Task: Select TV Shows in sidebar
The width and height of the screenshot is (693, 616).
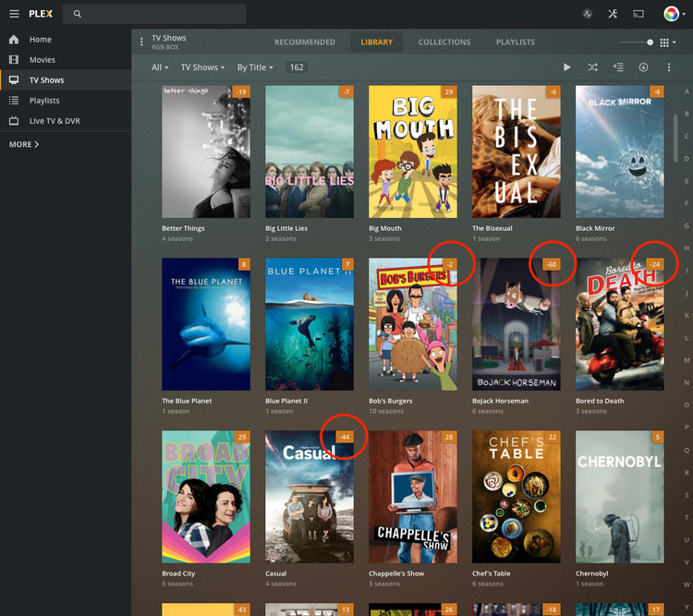Action: coord(66,80)
